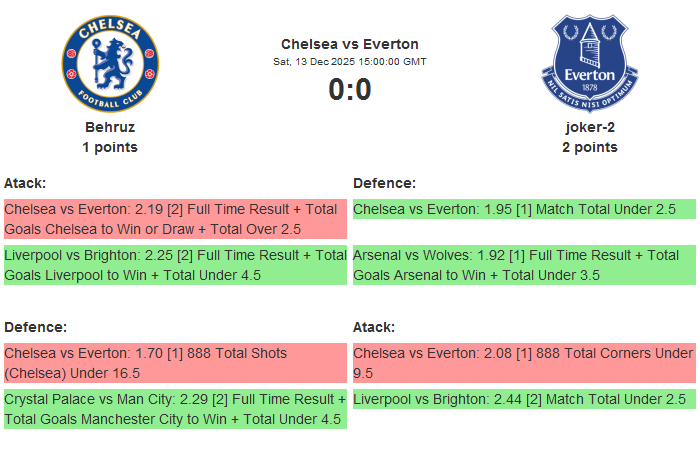Click the Chelsea club crest logo
Viewport: 700px width, 460px height.
pos(110,63)
